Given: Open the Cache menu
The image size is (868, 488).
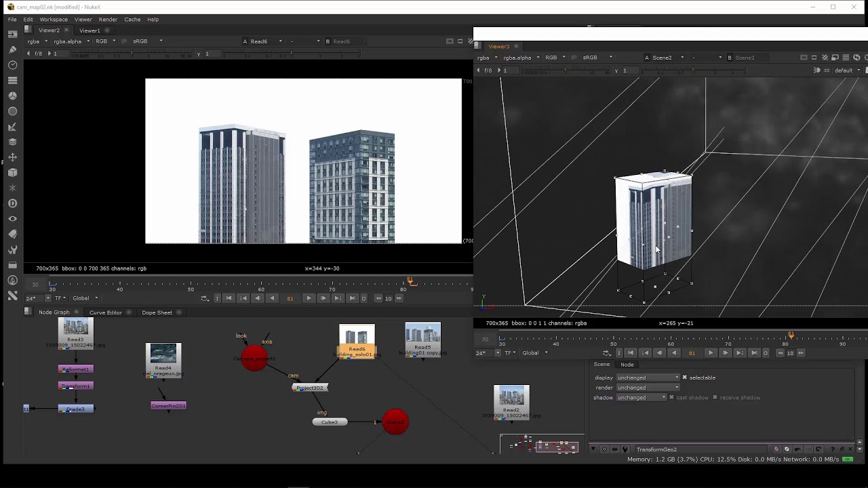Looking at the screenshot, I should coord(132,19).
